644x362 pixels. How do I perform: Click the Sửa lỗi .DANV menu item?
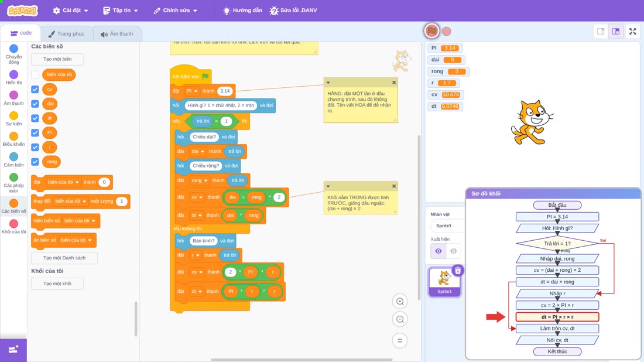tap(293, 11)
